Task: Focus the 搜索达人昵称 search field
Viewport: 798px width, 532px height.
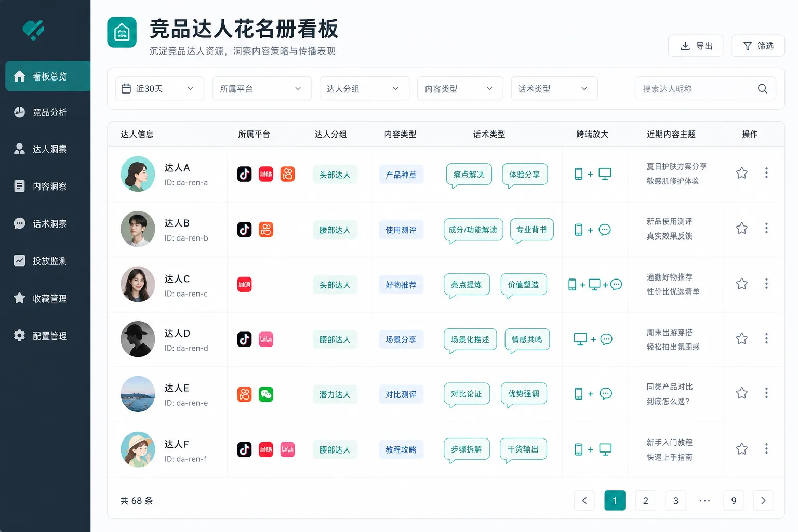Action: [705, 89]
